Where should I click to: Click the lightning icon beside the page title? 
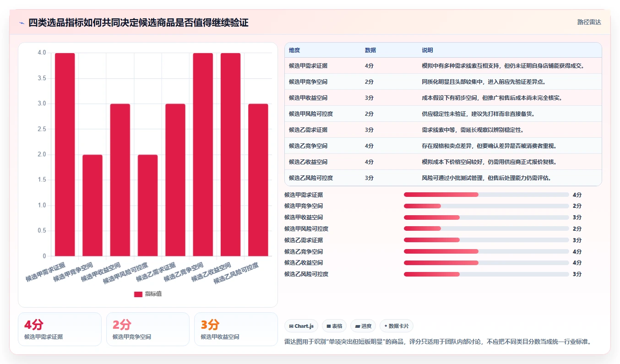tap(22, 23)
